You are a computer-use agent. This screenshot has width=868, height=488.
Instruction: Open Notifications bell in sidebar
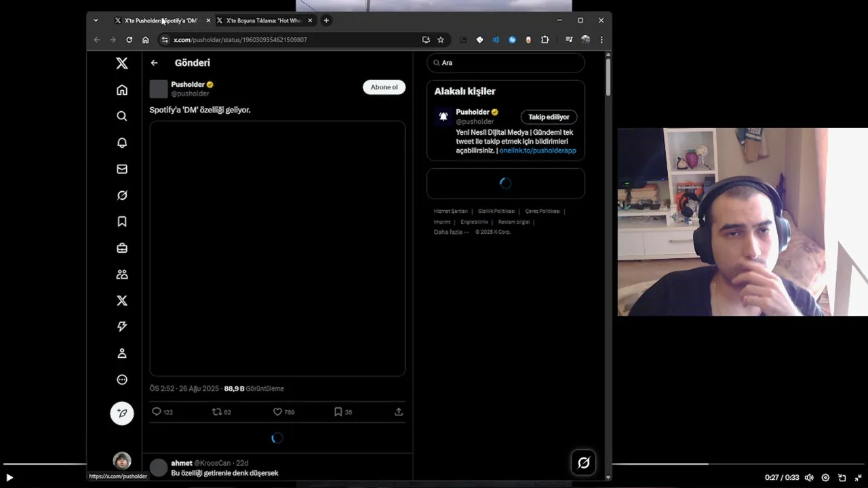(x=122, y=143)
